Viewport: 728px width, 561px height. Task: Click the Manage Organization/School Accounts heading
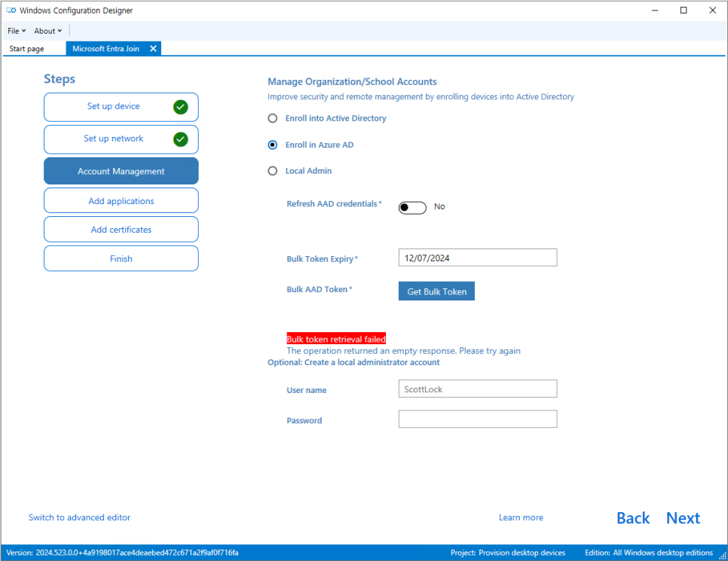pos(352,81)
